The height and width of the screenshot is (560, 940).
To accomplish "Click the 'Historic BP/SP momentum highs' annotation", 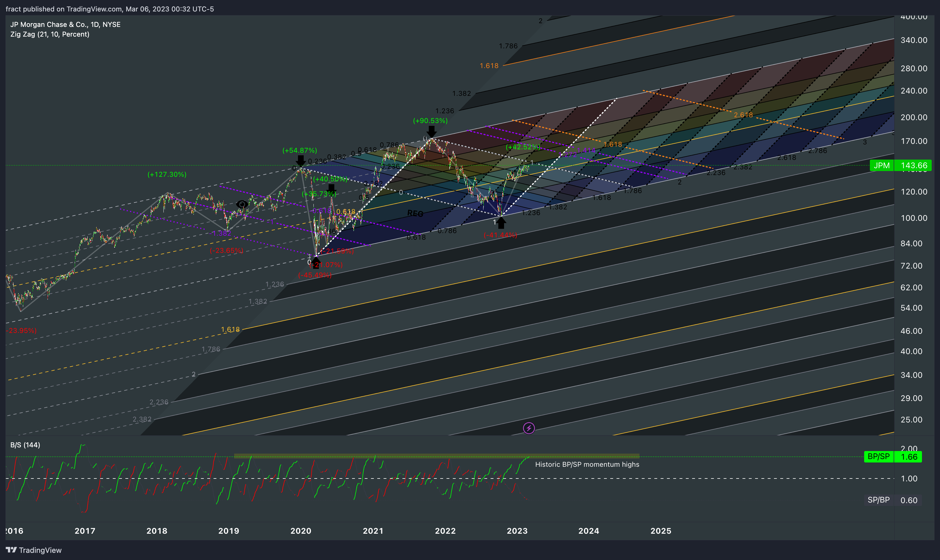I will click(x=587, y=464).
